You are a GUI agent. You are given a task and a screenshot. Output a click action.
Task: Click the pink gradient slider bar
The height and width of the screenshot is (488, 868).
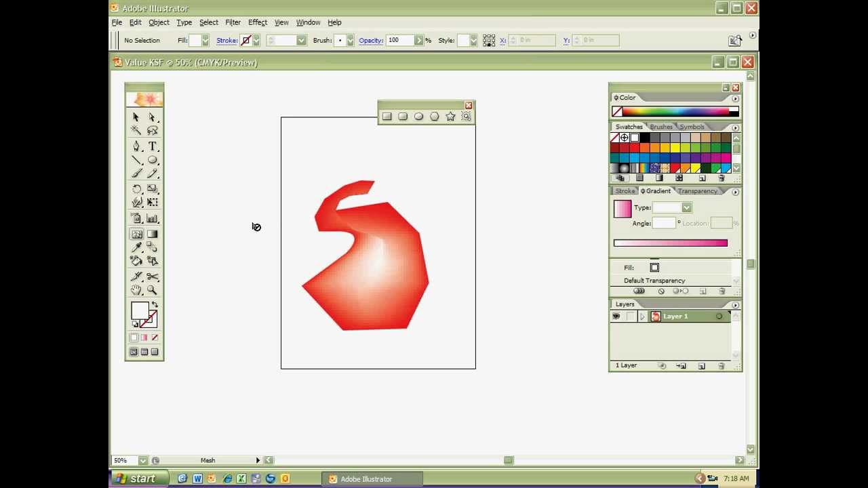[x=671, y=243]
